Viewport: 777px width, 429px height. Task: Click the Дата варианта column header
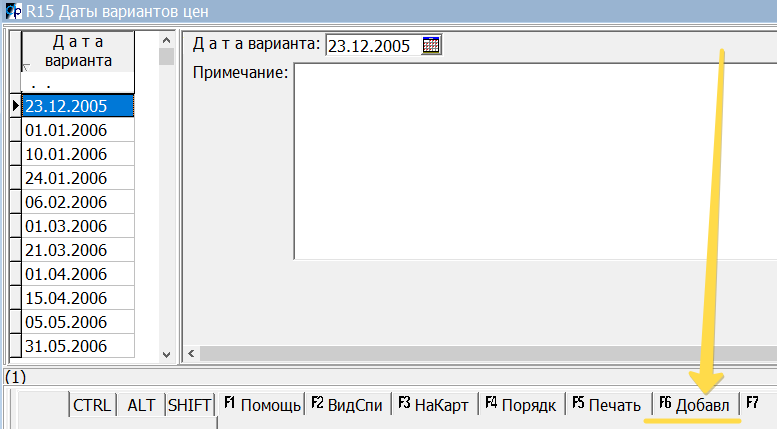pyautogui.click(x=78, y=52)
